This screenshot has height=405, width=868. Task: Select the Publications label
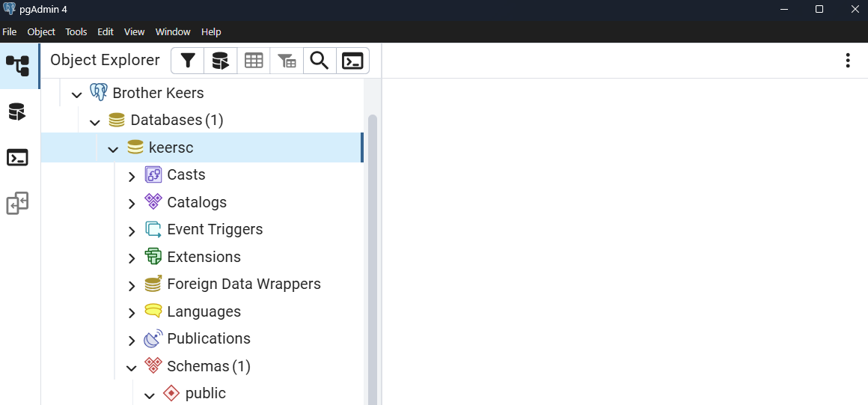[x=209, y=338]
